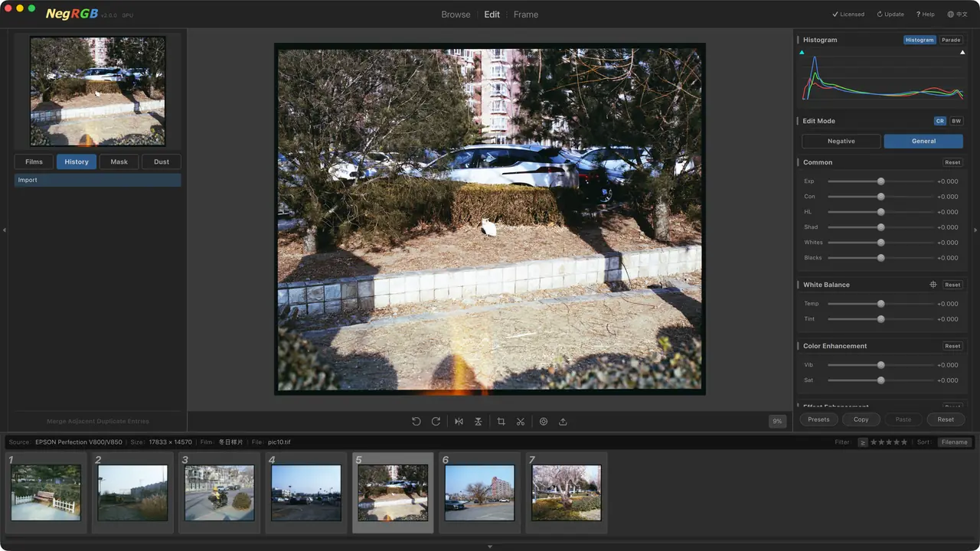The image size is (980, 551).
Task: Open the 9% zoom level control
Action: [x=778, y=422]
